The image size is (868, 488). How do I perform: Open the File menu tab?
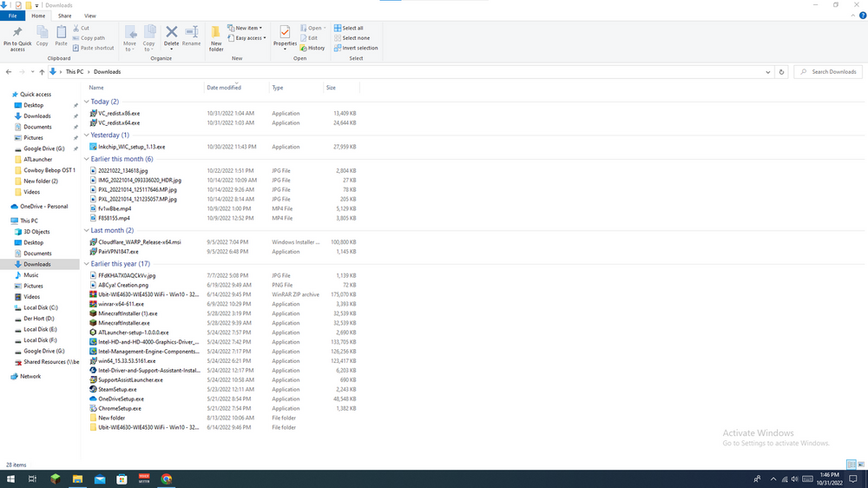(x=12, y=16)
